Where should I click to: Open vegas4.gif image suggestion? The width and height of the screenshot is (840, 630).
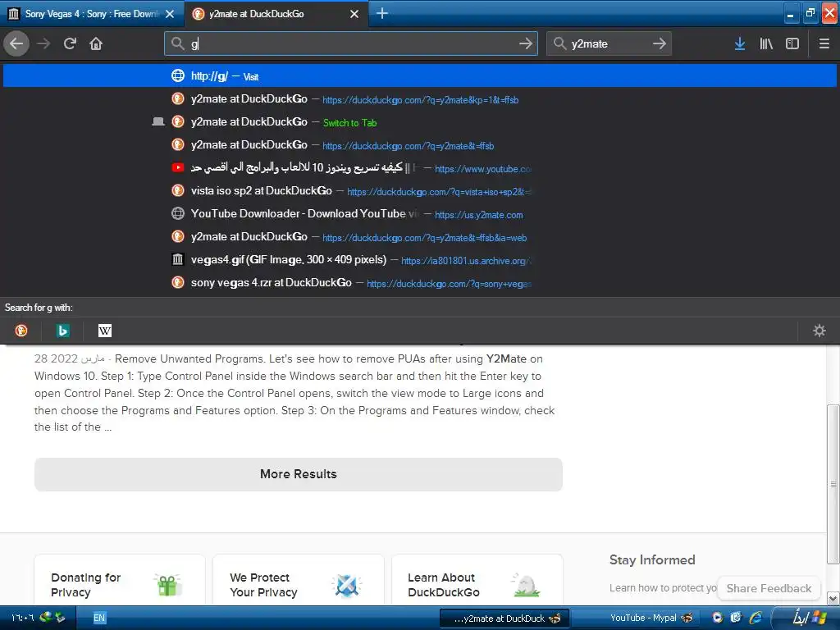(x=420, y=260)
